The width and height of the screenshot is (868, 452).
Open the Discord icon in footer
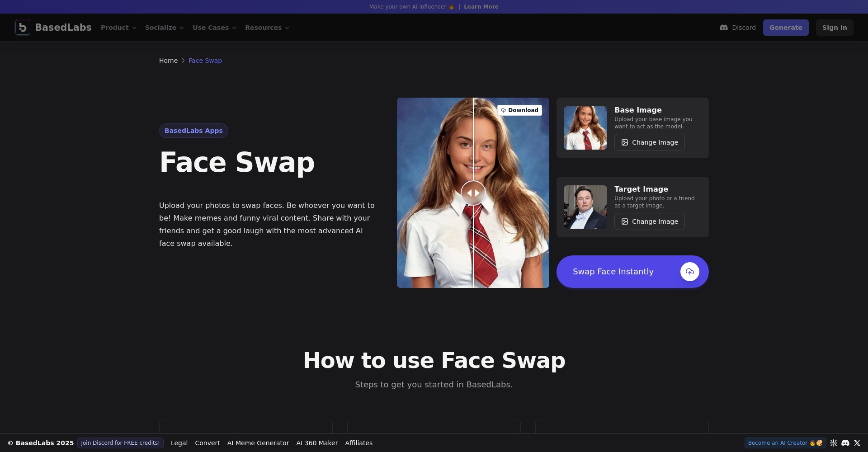point(845,443)
